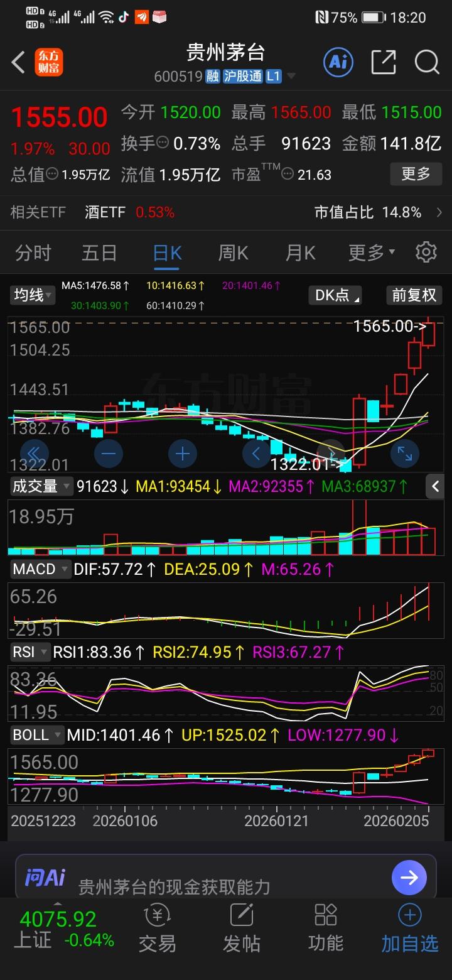
Task: Tap the tallest red volume bar
Action: pos(359,528)
